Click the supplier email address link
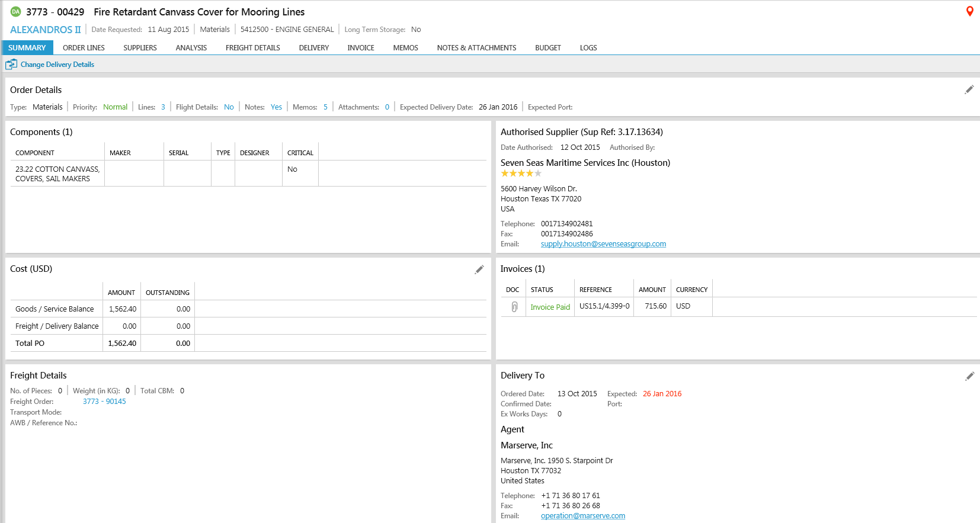 click(603, 244)
